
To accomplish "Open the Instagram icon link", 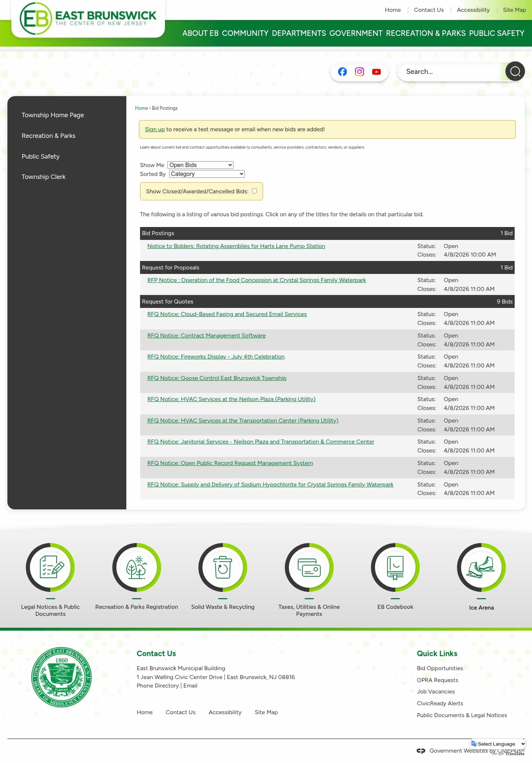I will [x=359, y=72].
